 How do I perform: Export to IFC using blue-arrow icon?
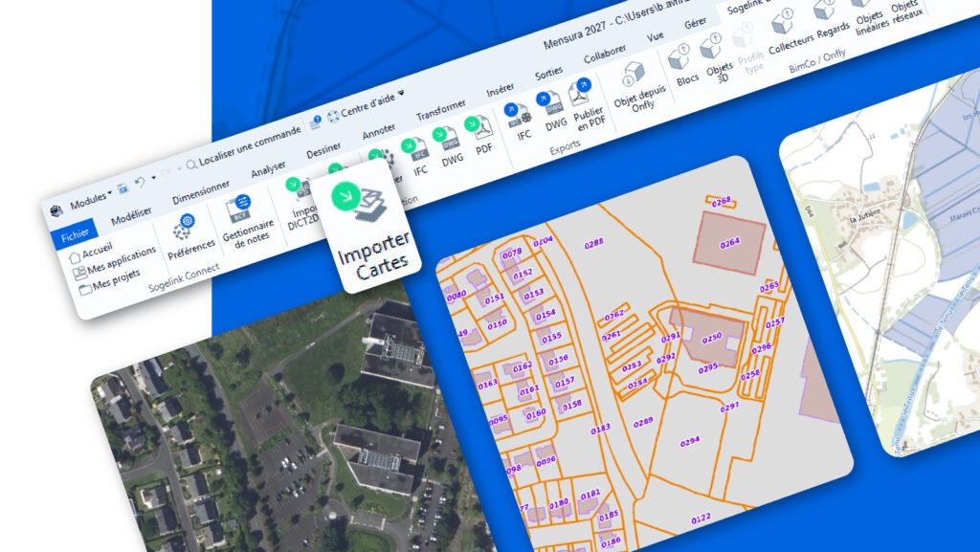pyautogui.click(x=518, y=116)
